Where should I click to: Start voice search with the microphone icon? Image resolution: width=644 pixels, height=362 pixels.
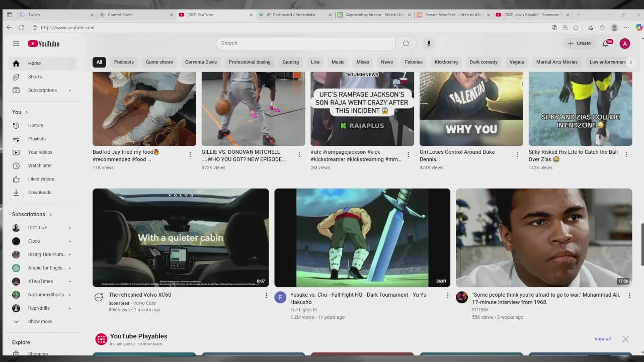tap(429, 43)
